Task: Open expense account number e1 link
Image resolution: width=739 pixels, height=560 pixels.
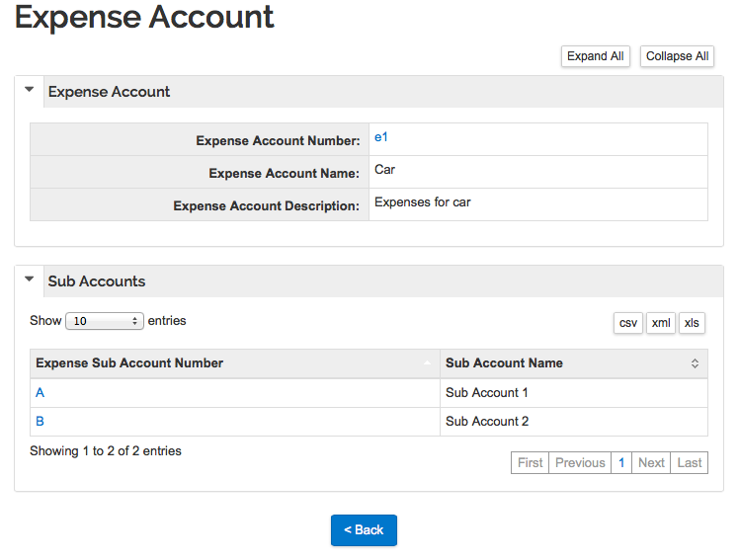Action: point(381,137)
